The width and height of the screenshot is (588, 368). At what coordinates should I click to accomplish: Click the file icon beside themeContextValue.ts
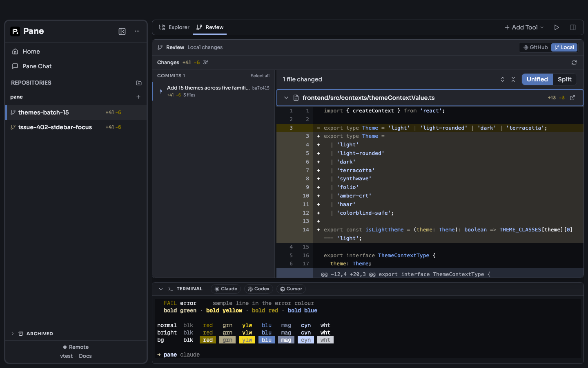(296, 98)
